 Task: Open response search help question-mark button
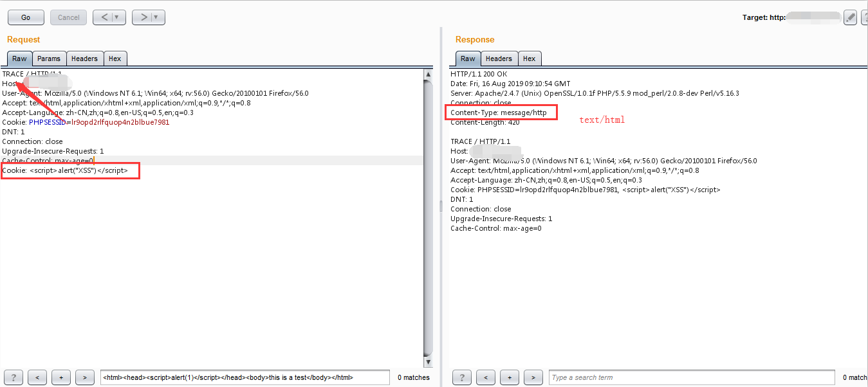(462, 377)
